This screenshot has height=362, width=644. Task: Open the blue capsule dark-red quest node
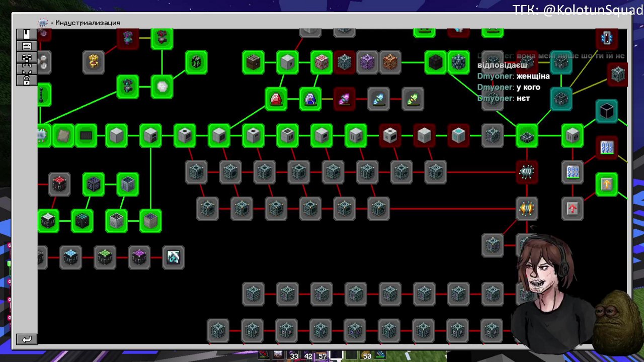[607, 38]
